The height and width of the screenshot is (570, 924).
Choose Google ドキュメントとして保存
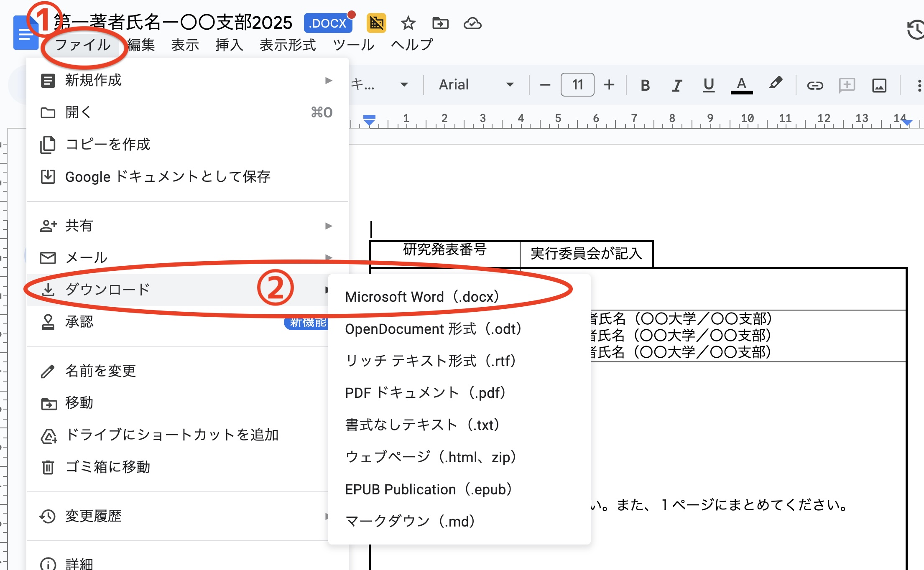coord(188,177)
